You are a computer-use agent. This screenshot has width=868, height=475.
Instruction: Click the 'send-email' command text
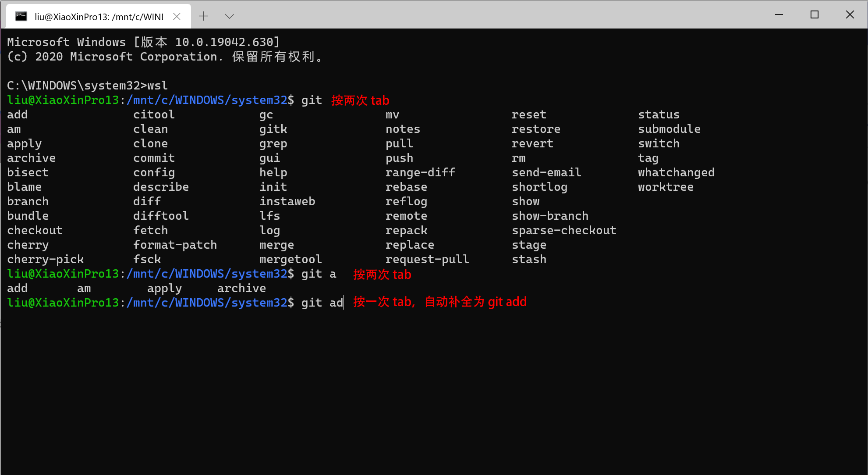tap(547, 172)
